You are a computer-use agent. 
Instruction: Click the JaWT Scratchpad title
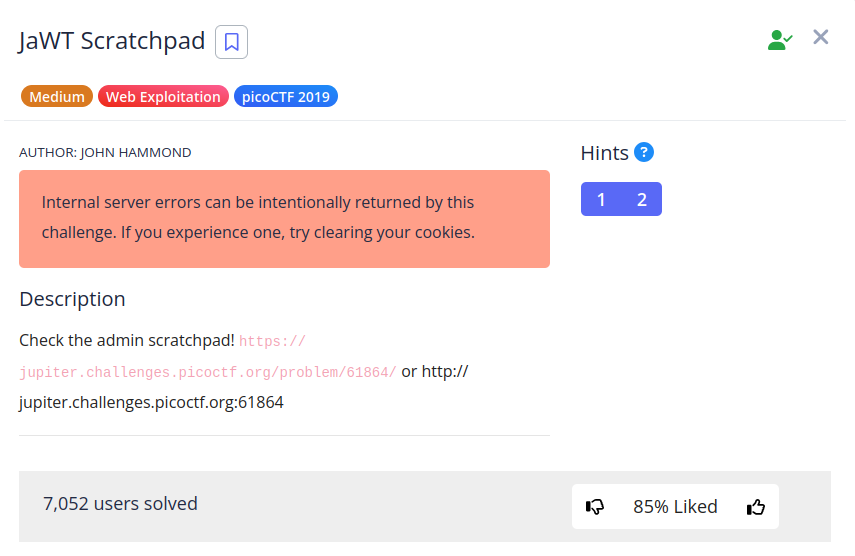pos(112,41)
